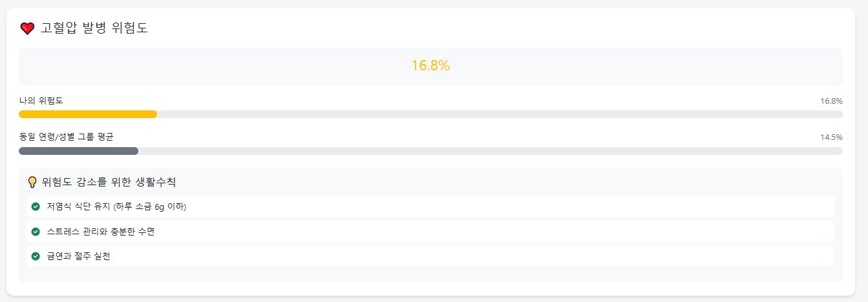The width and height of the screenshot is (868, 302).
Task: Click the green check icon for 스트레스 관리
Action: pyautogui.click(x=36, y=232)
